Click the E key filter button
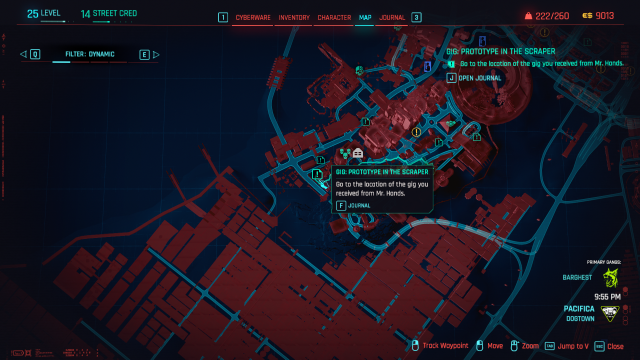Viewport: 640px width, 360px height. (x=144, y=54)
